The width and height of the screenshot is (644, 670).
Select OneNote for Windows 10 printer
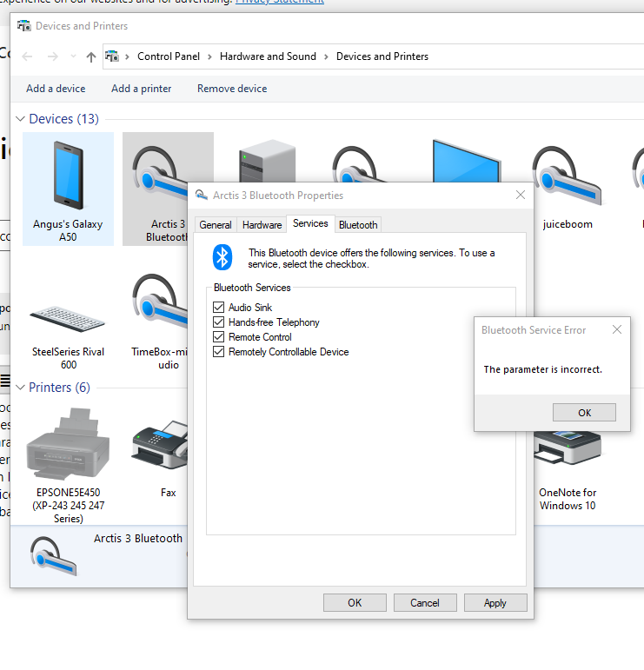[567, 470]
